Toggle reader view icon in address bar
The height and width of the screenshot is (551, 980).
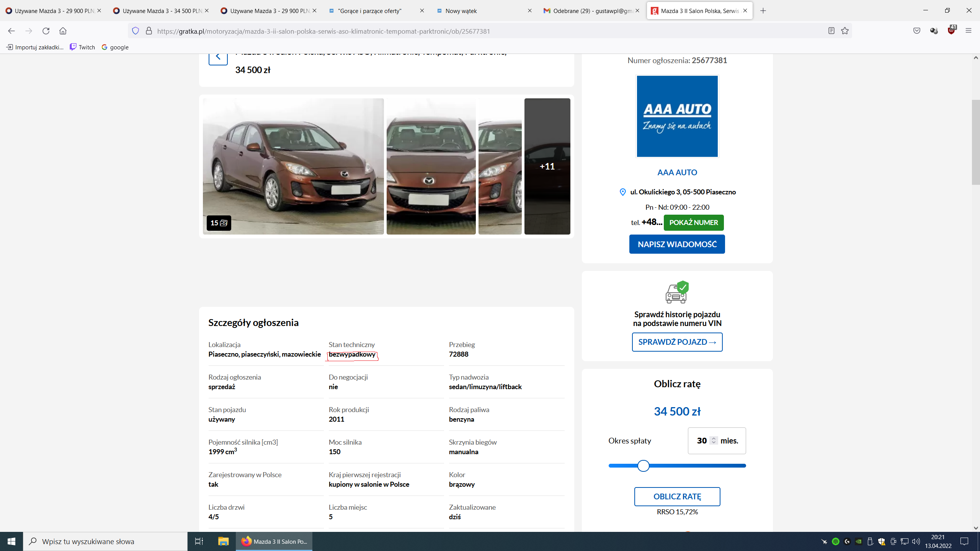831,31
